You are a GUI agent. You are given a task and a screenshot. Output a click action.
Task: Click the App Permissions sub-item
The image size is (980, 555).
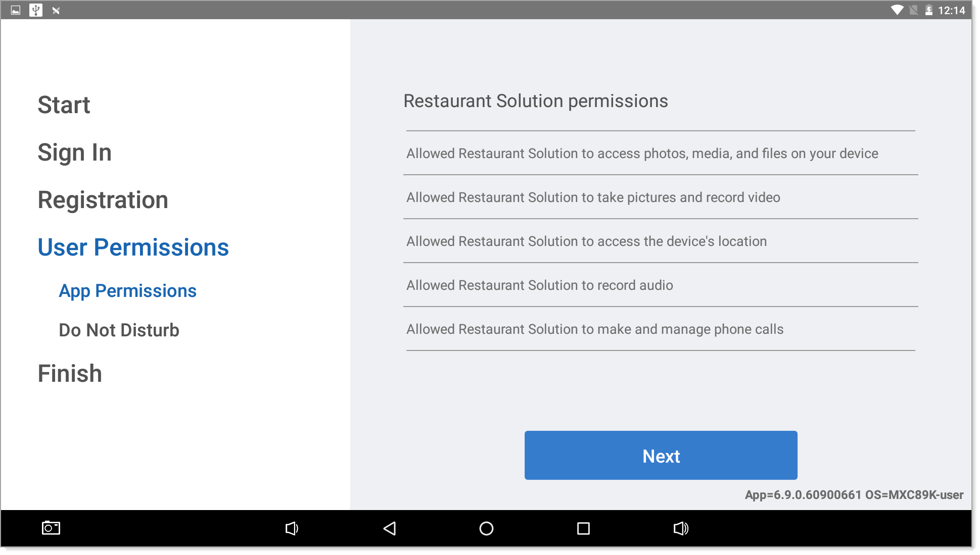click(x=128, y=290)
